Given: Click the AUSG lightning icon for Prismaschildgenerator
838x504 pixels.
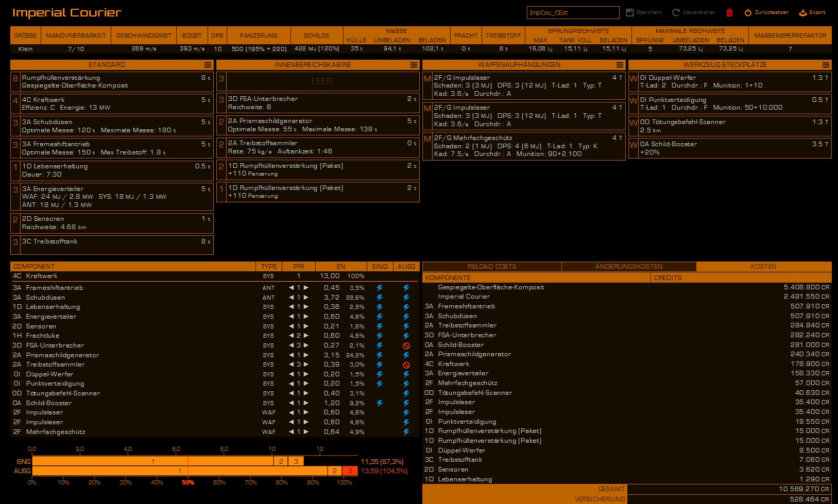Looking at the screenshot, I should coord(406,355).
